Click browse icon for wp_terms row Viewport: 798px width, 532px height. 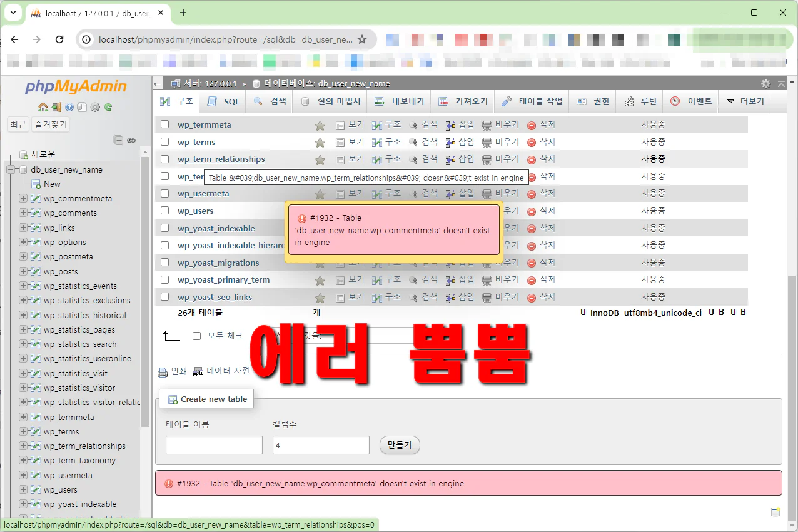tap(340, 143)
